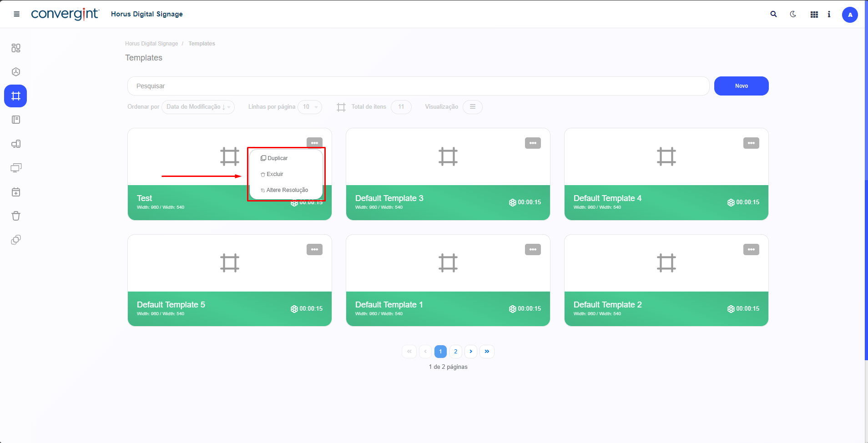The height and width of the screenshot is (443, 868).
Task: Open the options menu of Default Template 3
Action: tap(533, 143)
